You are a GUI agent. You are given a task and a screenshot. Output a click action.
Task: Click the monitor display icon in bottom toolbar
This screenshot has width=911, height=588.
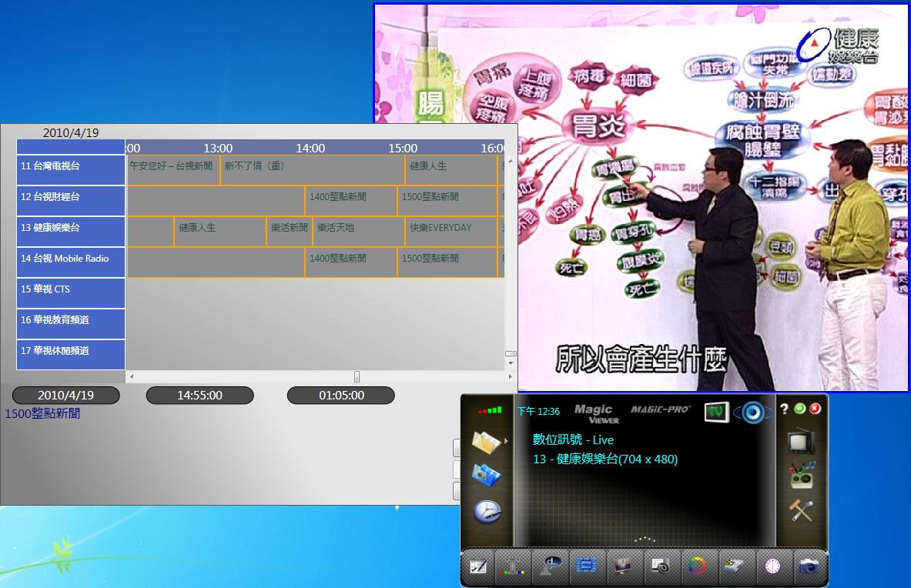pos(622,565)
